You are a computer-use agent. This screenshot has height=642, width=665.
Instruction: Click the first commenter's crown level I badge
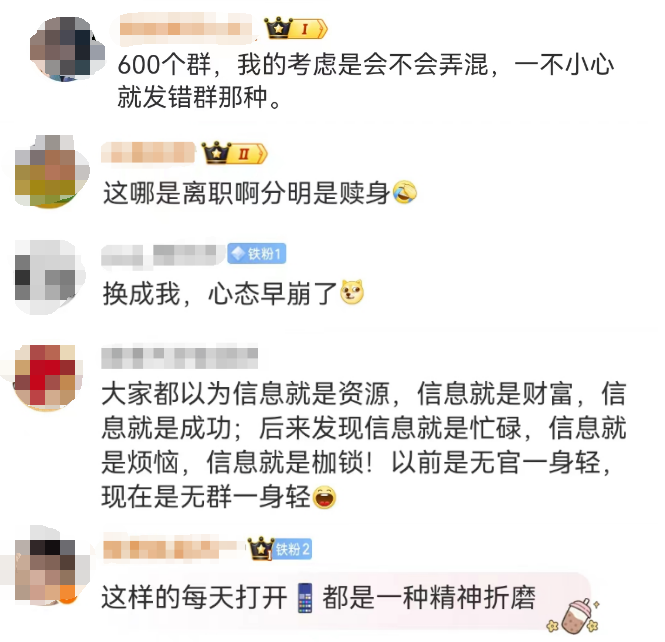(296, 28)
